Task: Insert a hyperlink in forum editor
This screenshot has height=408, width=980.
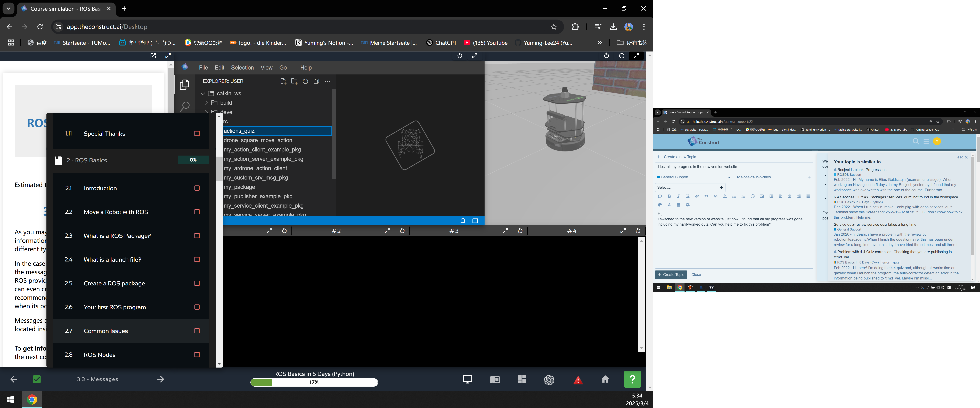Action: [697, 196]
